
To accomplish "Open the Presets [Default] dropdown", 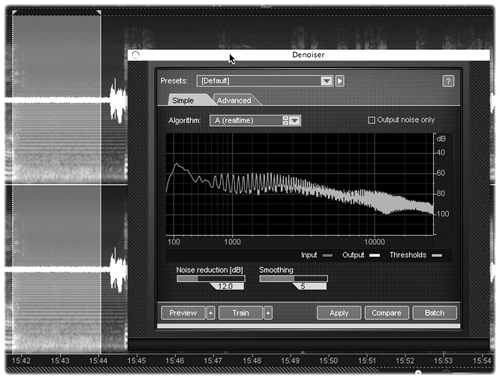I will (265, 81).
